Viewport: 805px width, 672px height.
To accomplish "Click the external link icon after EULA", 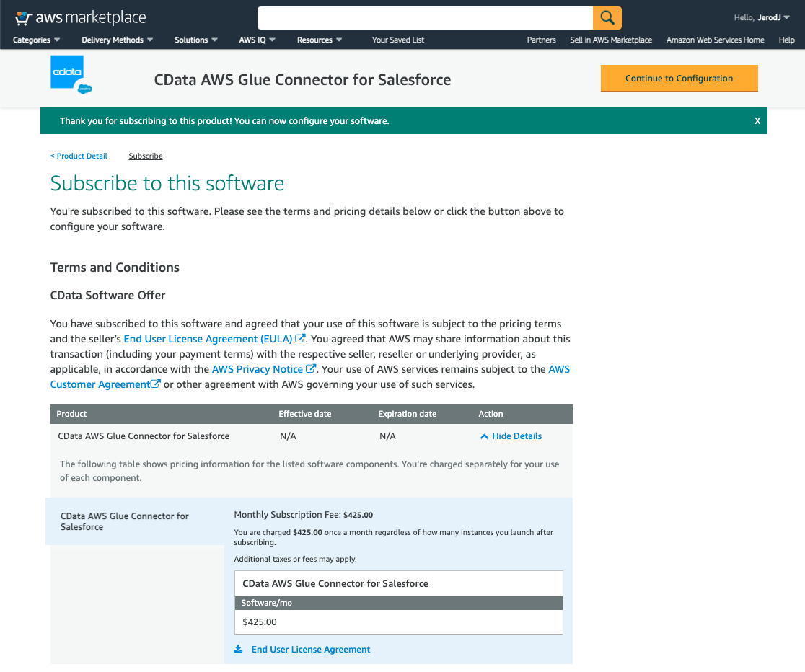I will click(x=300, y=338).
